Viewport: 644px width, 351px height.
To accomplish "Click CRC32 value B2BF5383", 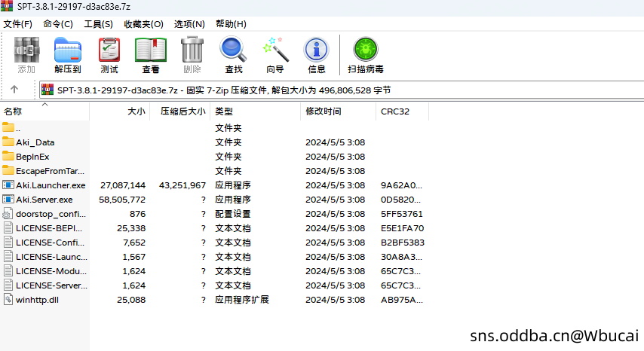I will pyautogui.click(x=403, y=243).
